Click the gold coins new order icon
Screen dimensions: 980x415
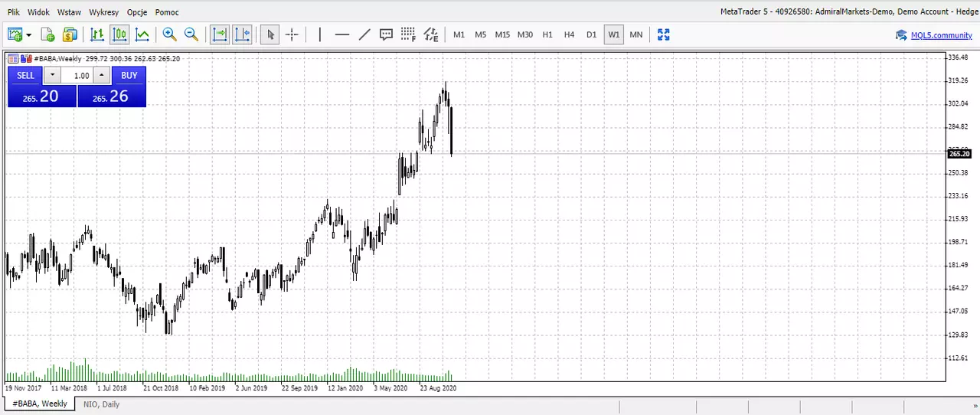70,34
